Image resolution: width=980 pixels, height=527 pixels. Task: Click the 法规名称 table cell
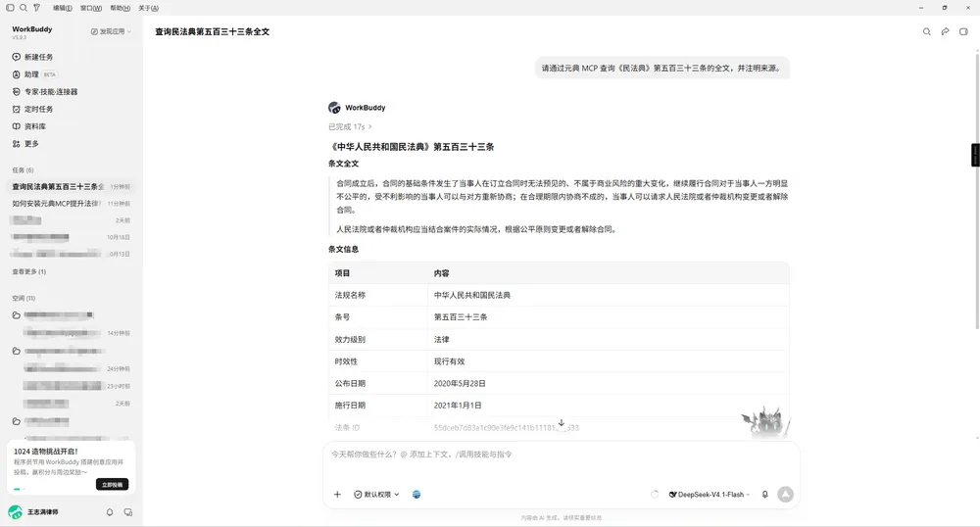click(378, 296)
